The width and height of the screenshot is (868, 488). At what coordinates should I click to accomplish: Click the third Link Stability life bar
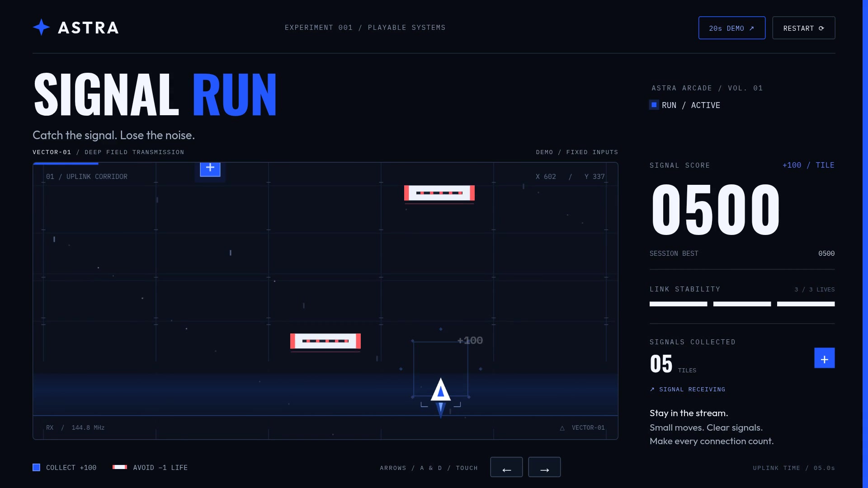[806, 304]
